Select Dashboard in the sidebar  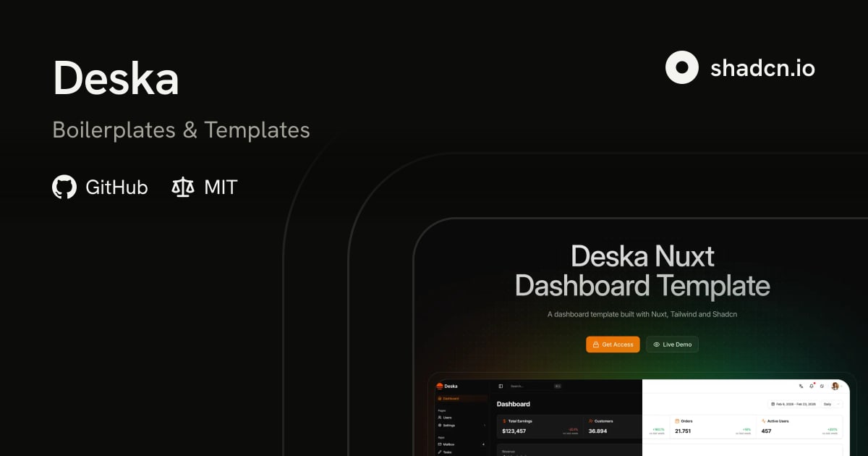click(461, 398)
